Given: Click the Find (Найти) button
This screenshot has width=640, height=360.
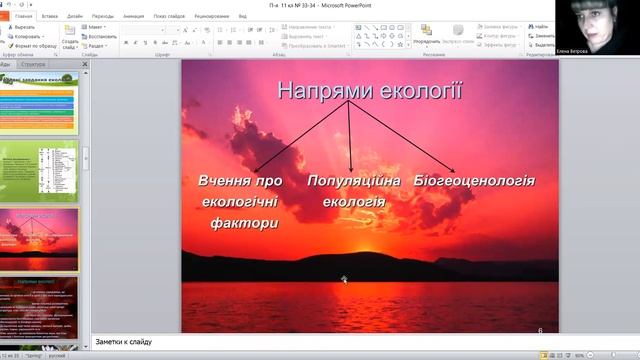Looking at the screenshot, I should 538,27.
